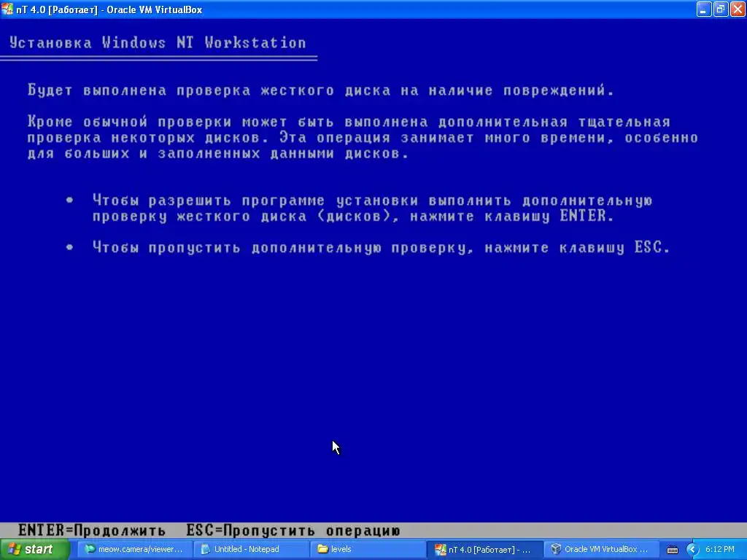Click the Установка Windows NT Workstation heading
Image resolution: width=747 pixels, height=560 pixels.
pos(158,43)
